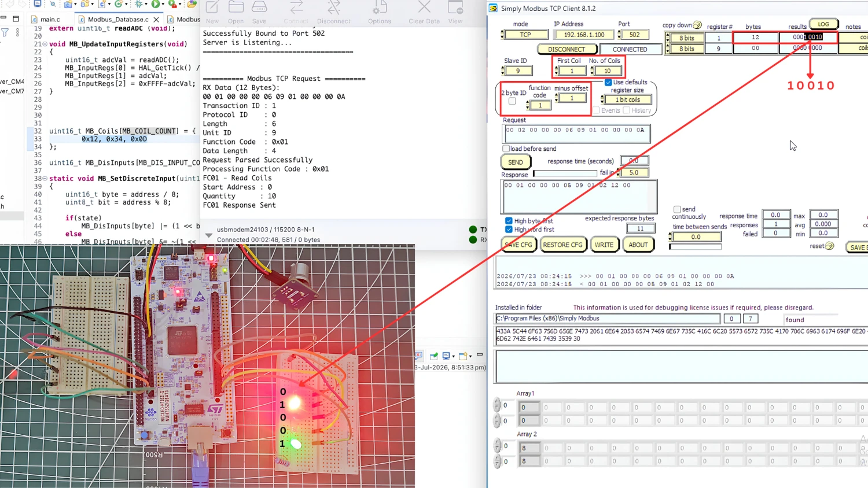Image resolution: width=868 pixels, height=488 pixels.
Task: Collapse the MB_UpdateInputRegisters function fold marker
Action: (x=45, y=44)
